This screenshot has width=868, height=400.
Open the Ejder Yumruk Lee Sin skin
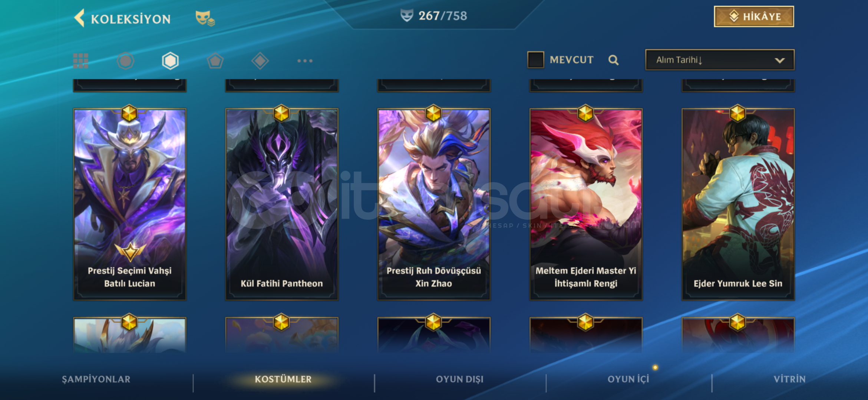(x=738, y=204)
